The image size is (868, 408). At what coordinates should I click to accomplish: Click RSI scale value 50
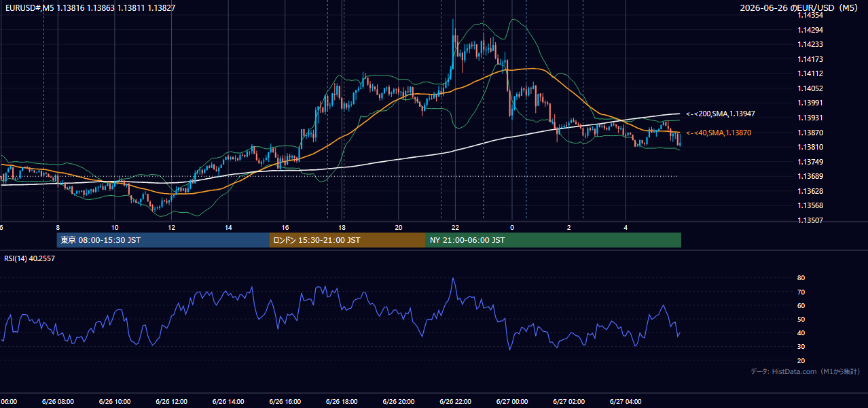801,319
